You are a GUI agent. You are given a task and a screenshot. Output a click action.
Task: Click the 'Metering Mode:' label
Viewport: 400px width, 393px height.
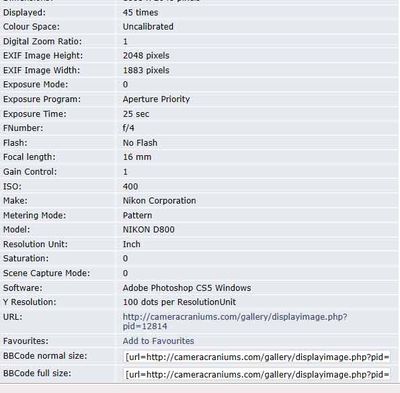click(x=35, y=215)
